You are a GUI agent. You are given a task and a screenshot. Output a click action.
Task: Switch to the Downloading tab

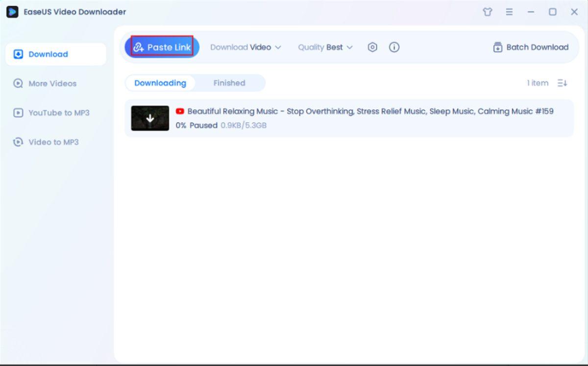pos(160,83)
